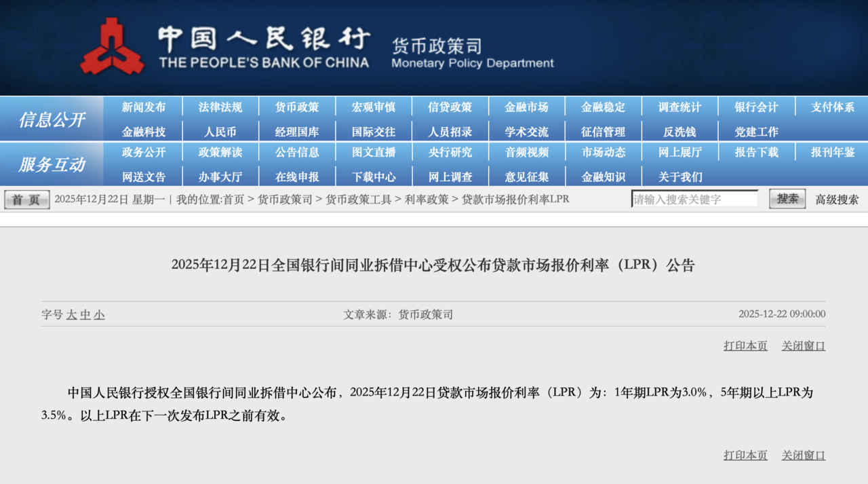Open 高级搜索 advanced search
Viewport: 868px width, 484px height.
[x=835, y=199]
